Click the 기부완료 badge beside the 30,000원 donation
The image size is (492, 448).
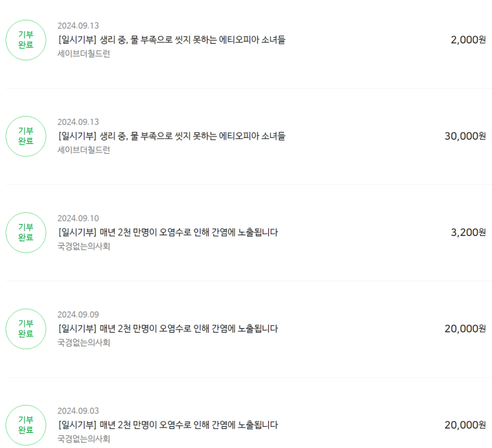(x=26, y=137)
